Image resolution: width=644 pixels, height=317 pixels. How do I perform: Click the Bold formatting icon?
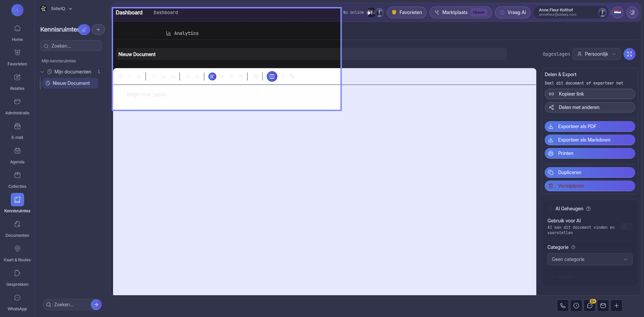(x=120, y=76)
